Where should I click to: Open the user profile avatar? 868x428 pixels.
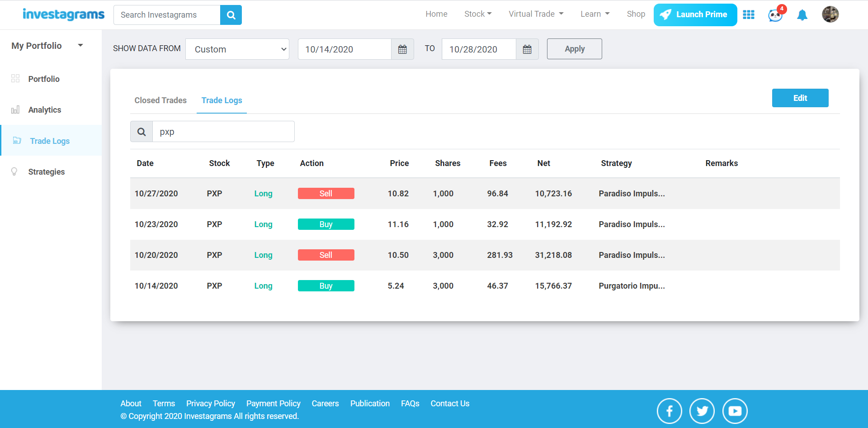pos(830,14)
